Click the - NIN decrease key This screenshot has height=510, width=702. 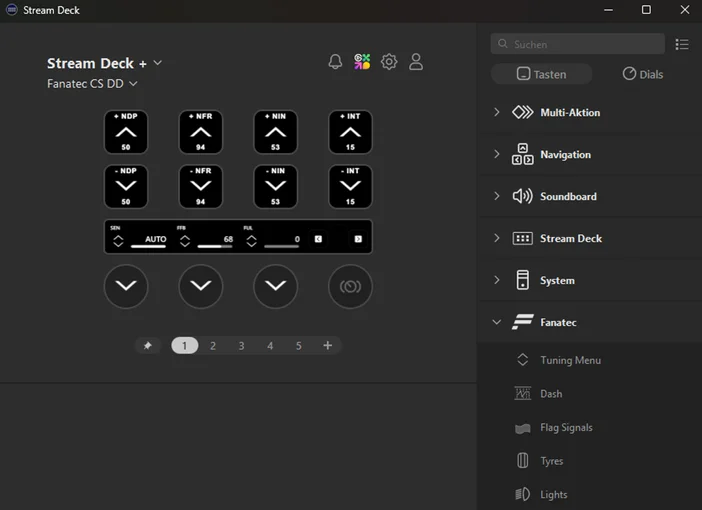[275, 186]
